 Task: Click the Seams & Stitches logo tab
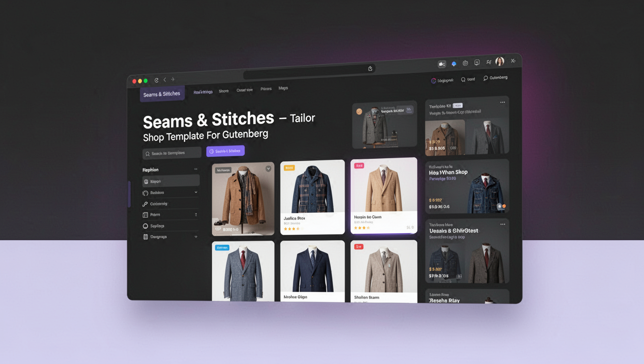(162, 94)
